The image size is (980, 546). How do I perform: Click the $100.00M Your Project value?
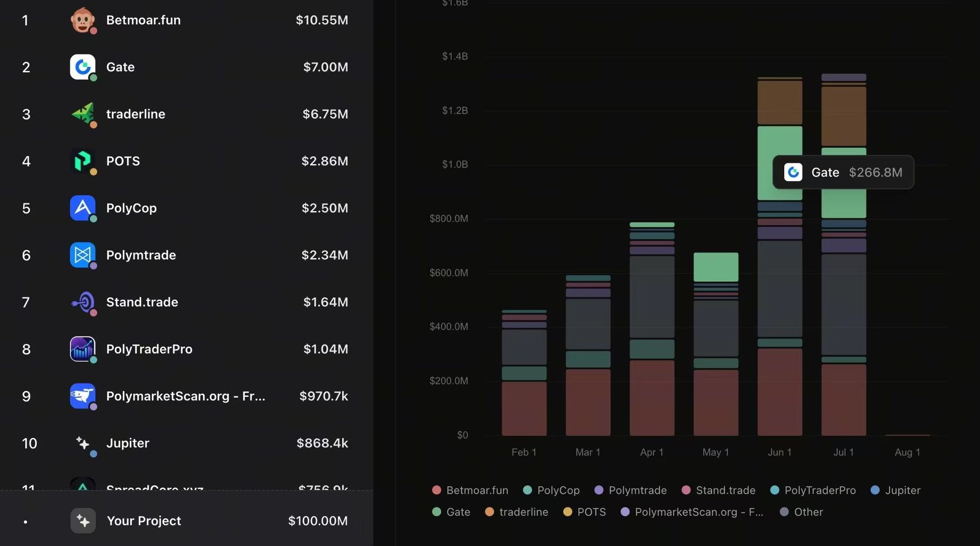[x=318, y=521]
